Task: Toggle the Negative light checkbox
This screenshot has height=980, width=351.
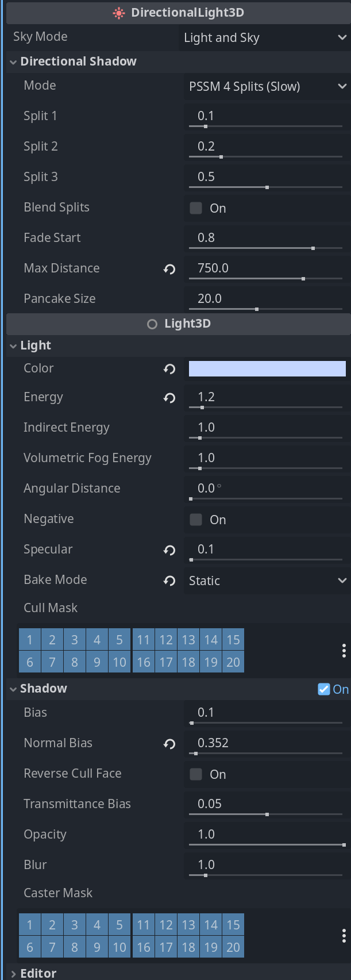Action: (196, 520)
